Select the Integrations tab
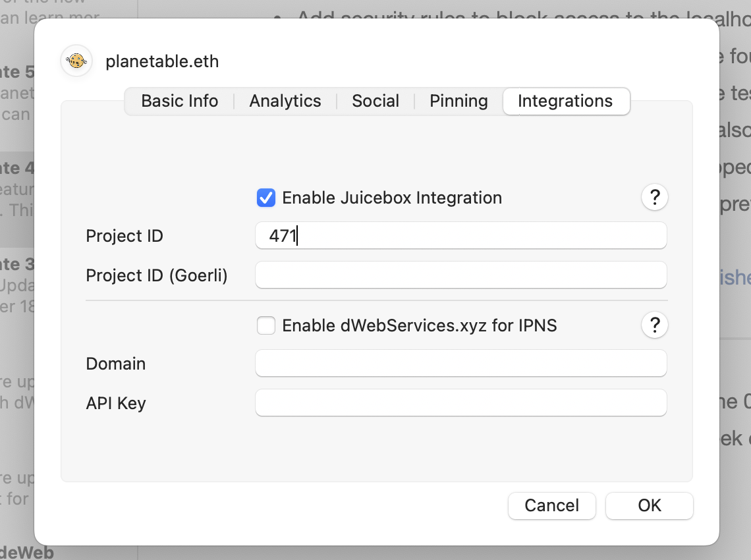This screenshot has height=560, width=751. tap(565, 101)
